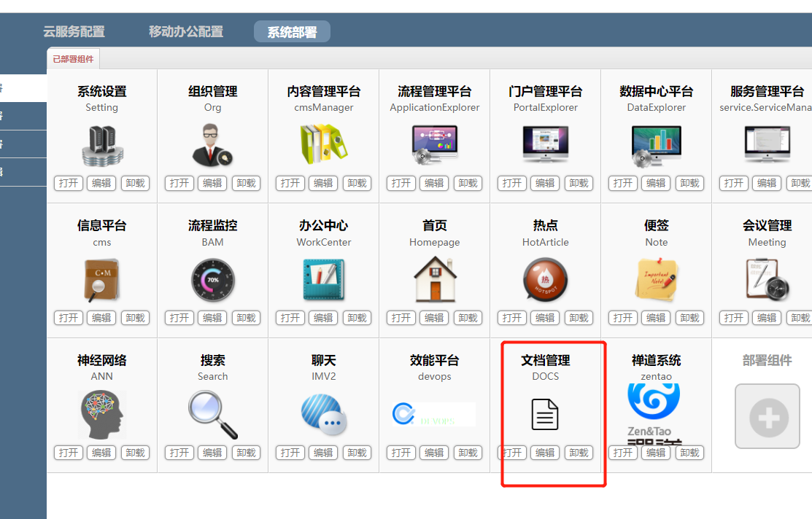Click the Homepage house icon
Screen dimensions: 812x519
[x=435, y=279]
